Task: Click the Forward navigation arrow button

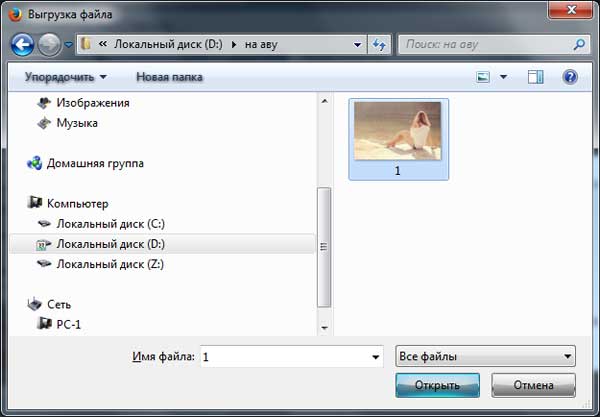Action: 49,45
